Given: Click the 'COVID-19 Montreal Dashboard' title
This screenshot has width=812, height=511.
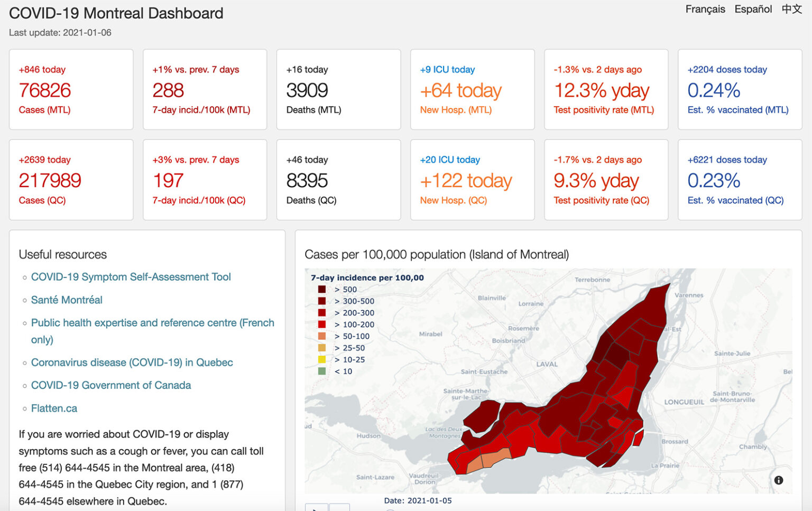Looking at the screenshot, I should [116, 13].
